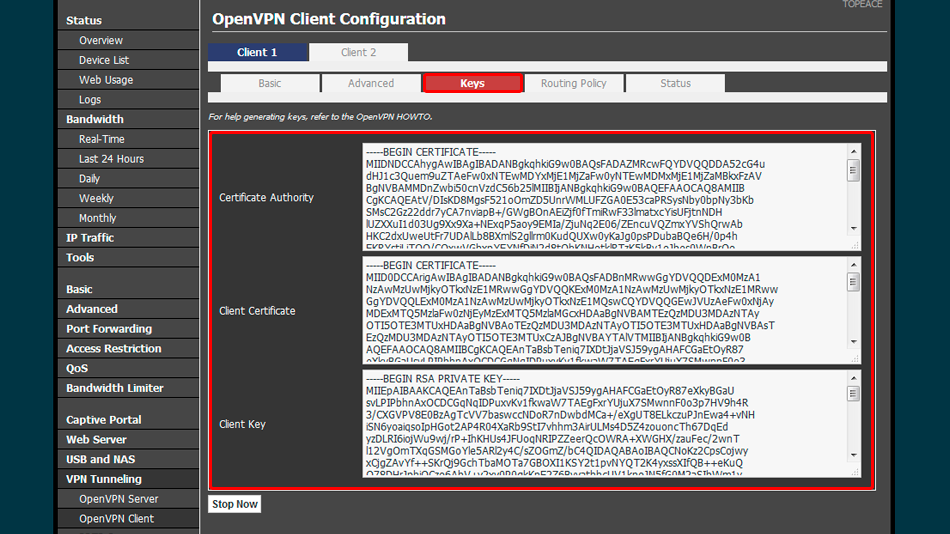950x534 pixels.
Task: Open the Web Usage page
Action: tap(106, 80)
